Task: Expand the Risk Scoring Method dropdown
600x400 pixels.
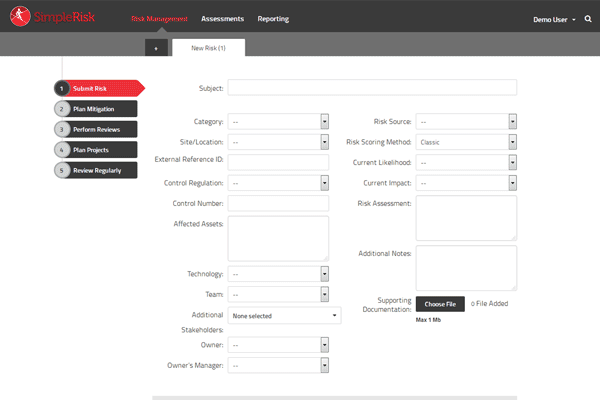Action: (x=466, y=142)
